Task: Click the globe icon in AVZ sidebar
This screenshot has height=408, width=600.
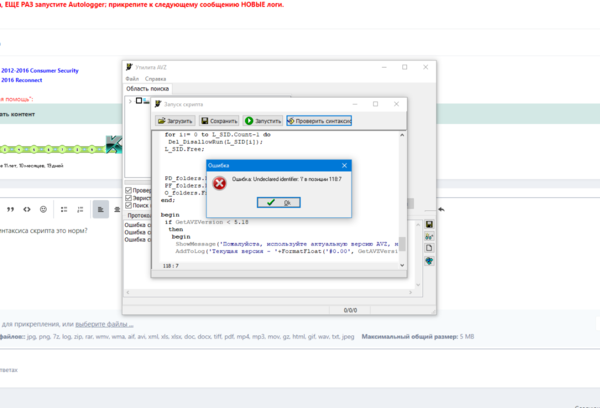Action: (x=429, y=261)
